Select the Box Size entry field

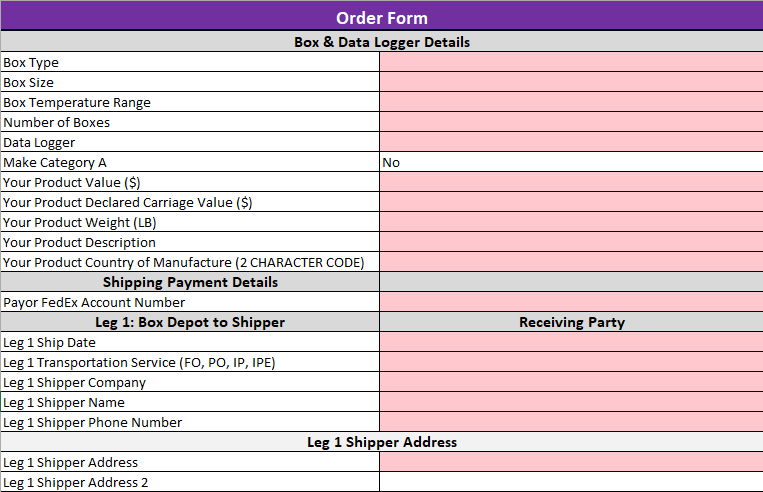570,82
